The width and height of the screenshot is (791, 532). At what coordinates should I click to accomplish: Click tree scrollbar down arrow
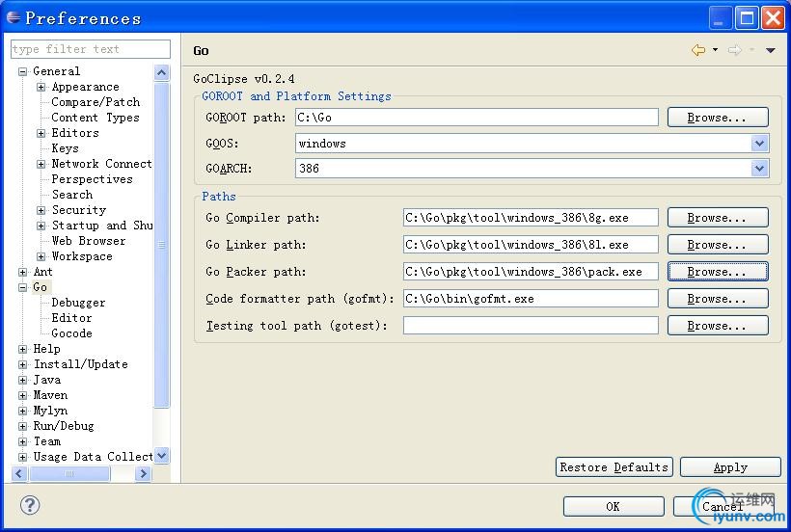(x=161, y=456)
